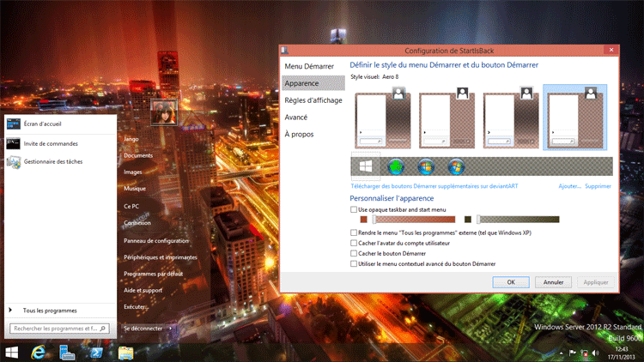Screen dimensions: 644x362
Task: Click the network status tray icon
Action: pyautogui.click(x=584, y=353)
